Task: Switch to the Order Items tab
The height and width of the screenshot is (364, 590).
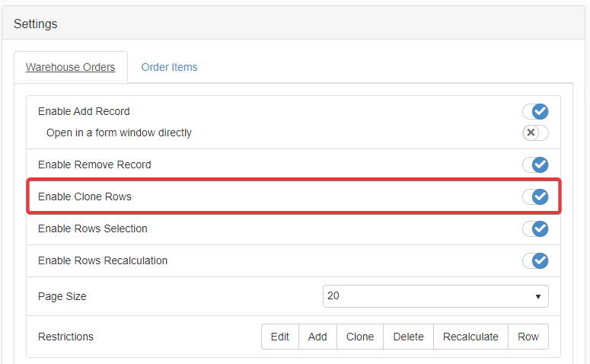Action: click(169, 67)
